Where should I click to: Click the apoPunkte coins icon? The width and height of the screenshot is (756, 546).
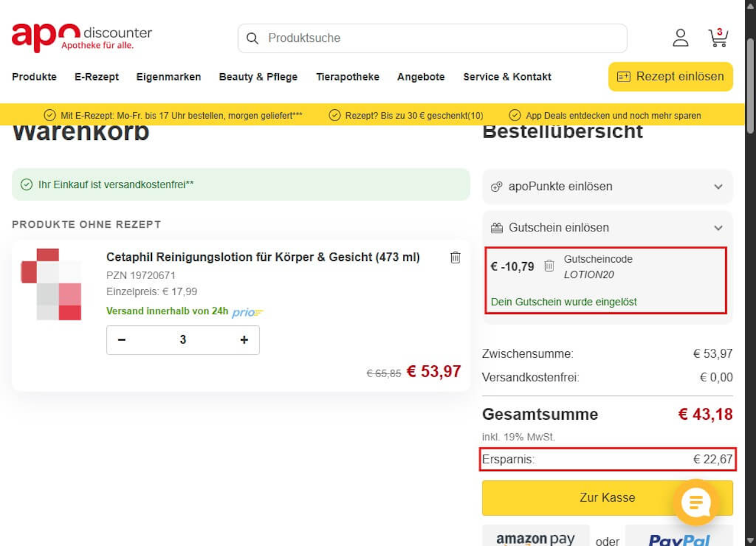tap(497, 187)
